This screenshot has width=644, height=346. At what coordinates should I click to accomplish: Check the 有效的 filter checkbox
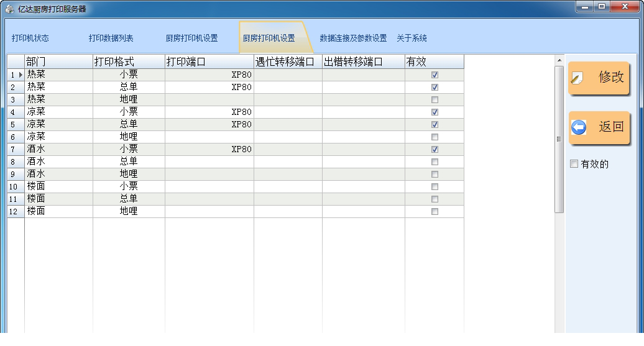[574, 164]
